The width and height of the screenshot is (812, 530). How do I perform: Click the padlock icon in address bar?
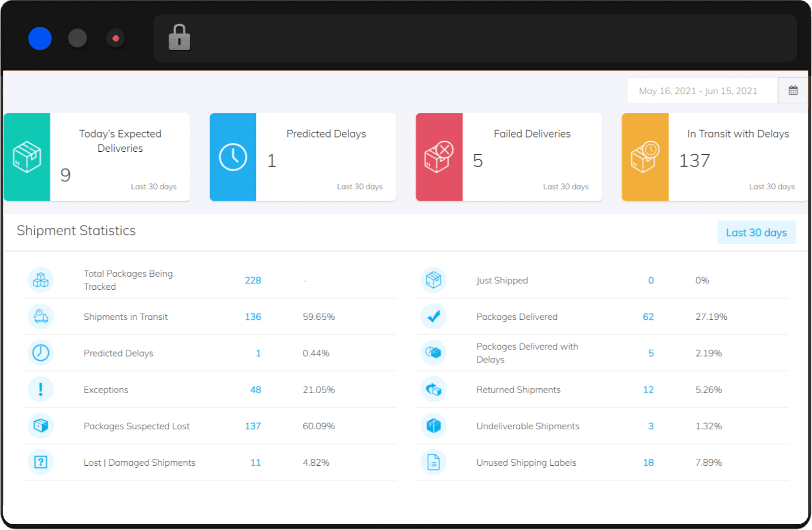click(179, 38)
